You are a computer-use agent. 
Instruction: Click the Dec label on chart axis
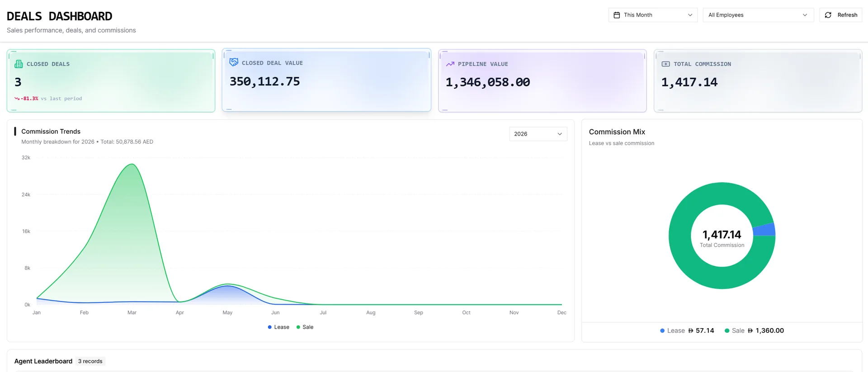(x=561, y=313)
